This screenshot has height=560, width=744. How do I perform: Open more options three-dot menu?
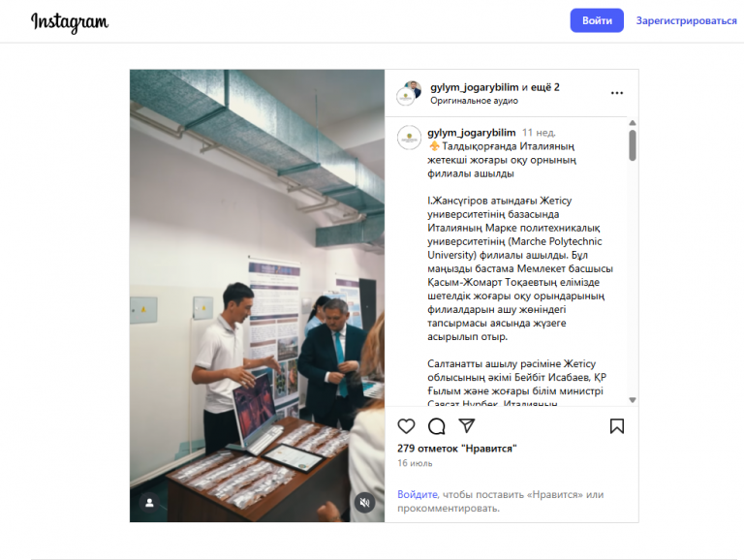tap(617, 93)
